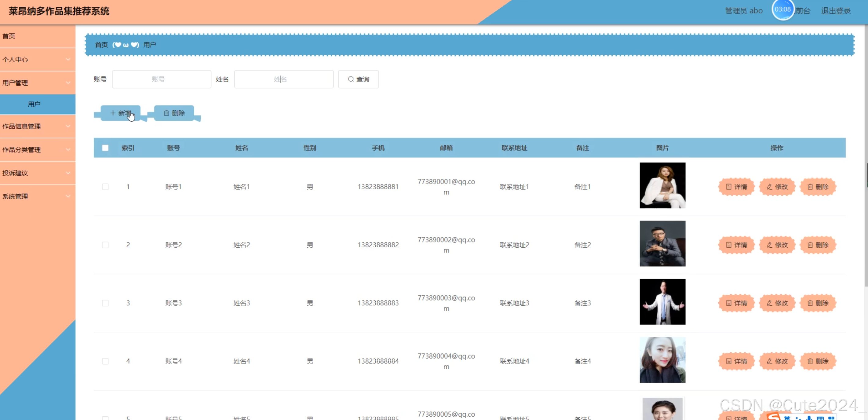
Task: Toggle the select-all checkbox in the table header
Action: [105, 148]
